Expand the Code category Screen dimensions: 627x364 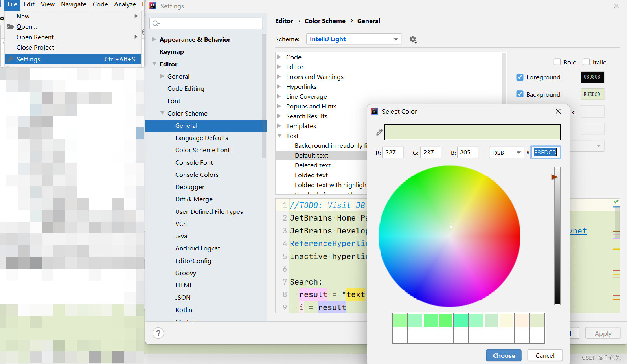[279, 57]
